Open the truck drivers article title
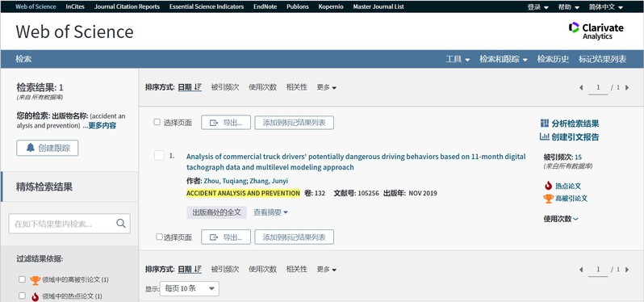Viewport: 644px width, 302px height. [356, 161]
